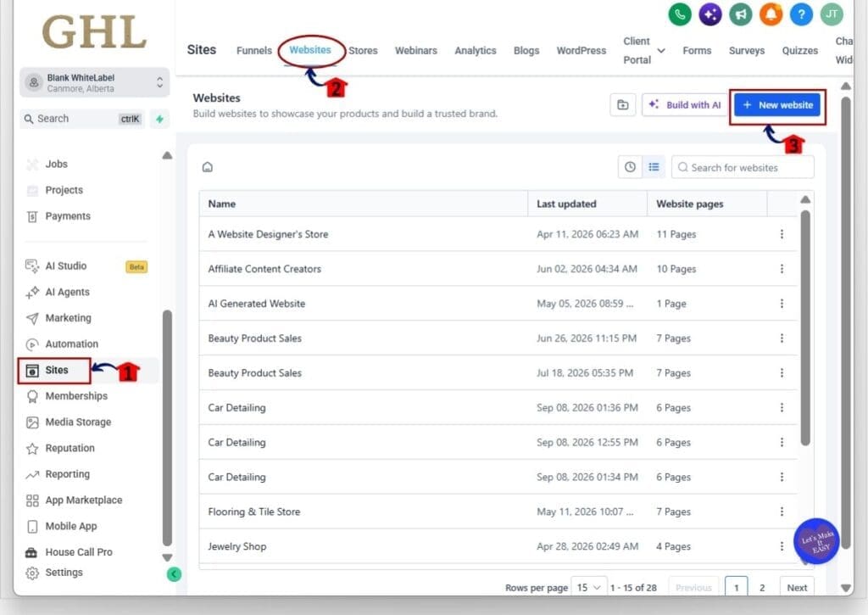868x615 pixels.
Task: Click the Search for websites field
Action: coord(743,167)
